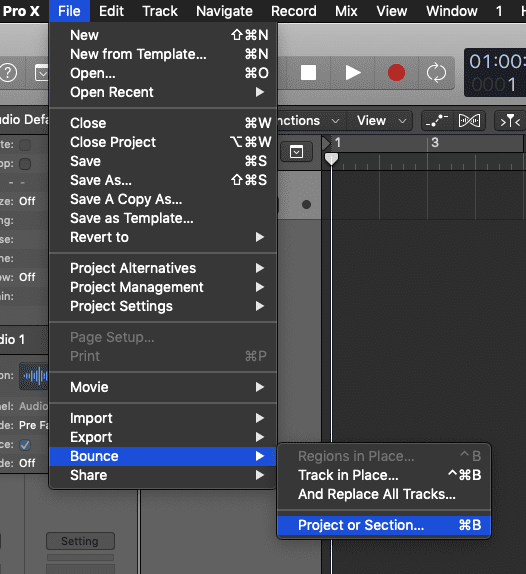Open the View drop-down in tracks area
Viewport: 526px width, 574px height.
pyautogui.click(x=381, y=121)
